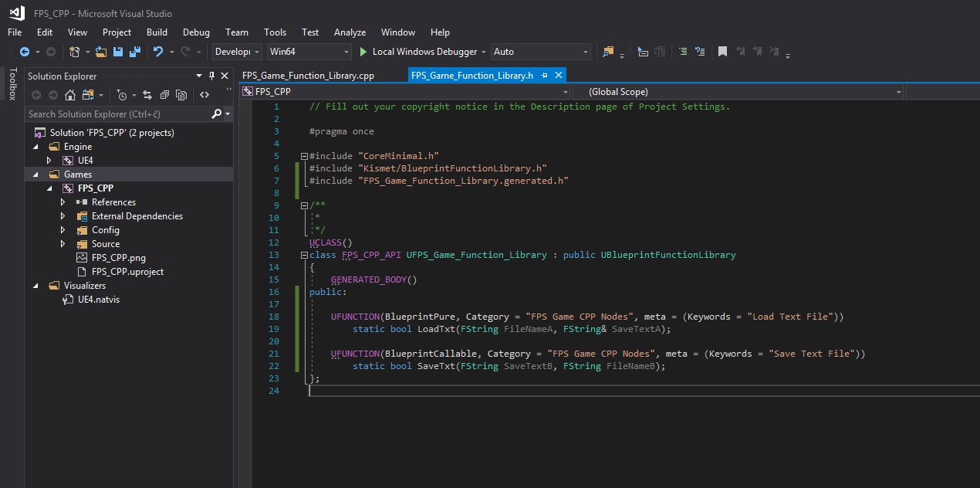Open the Toolbox side panel
Image resolution: width=980 pixels, height=488 pixels.
coord(12,83)
